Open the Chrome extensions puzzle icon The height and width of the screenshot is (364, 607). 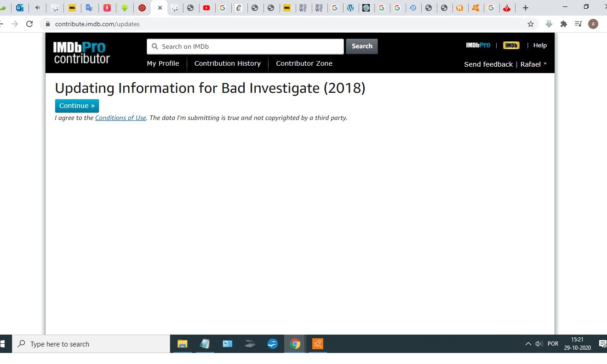click(x=564, y=24)
